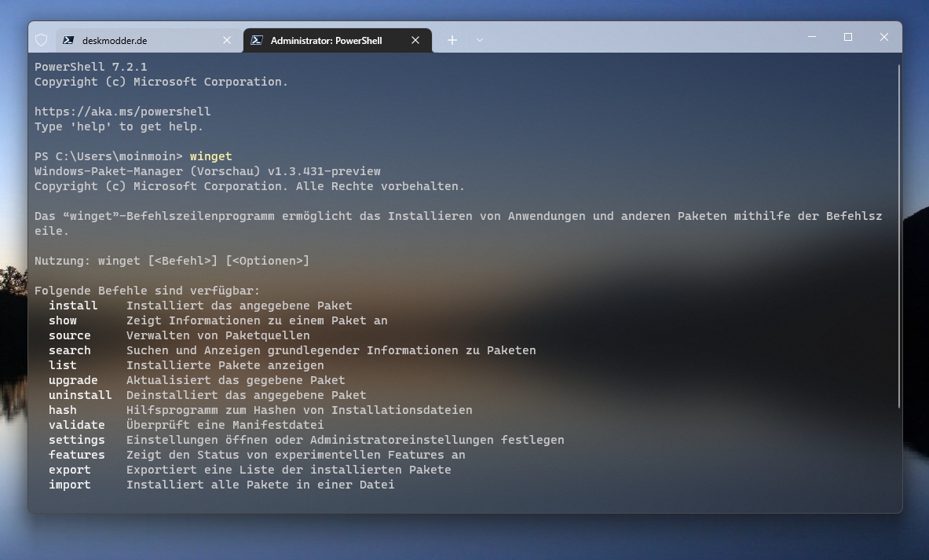Click the https://aka.ms/powershell link
This screenshot has width=929, height=560.
point(123,112)
